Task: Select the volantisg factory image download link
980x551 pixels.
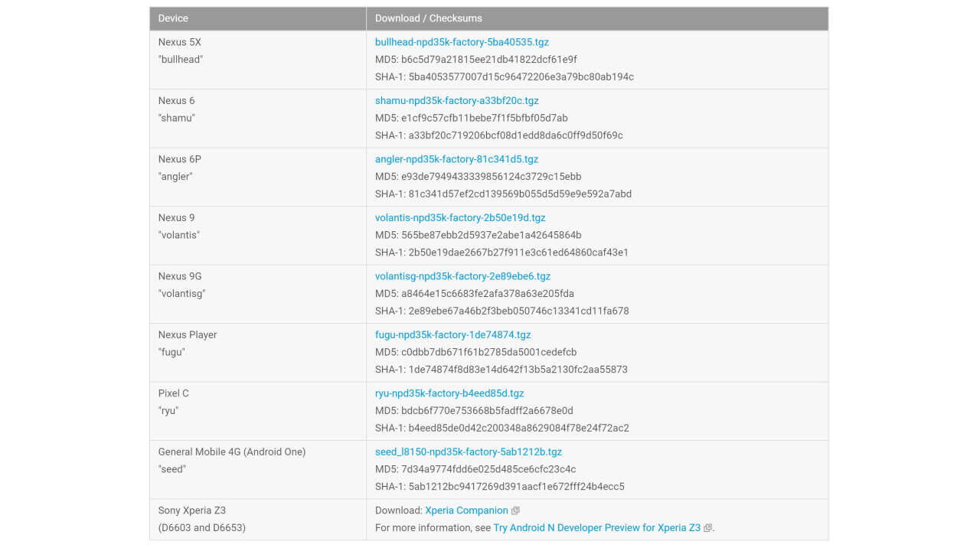Action: (x=462, y=276)
